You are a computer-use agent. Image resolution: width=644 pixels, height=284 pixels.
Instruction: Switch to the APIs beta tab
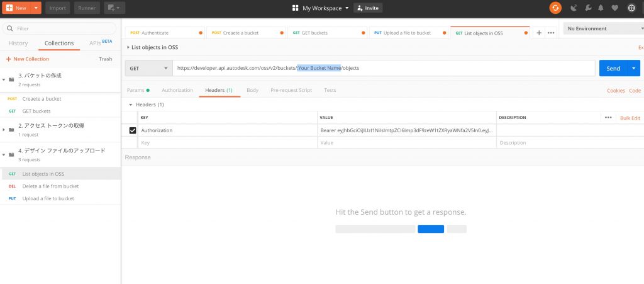pyautogui.click(x=101, y=43)
